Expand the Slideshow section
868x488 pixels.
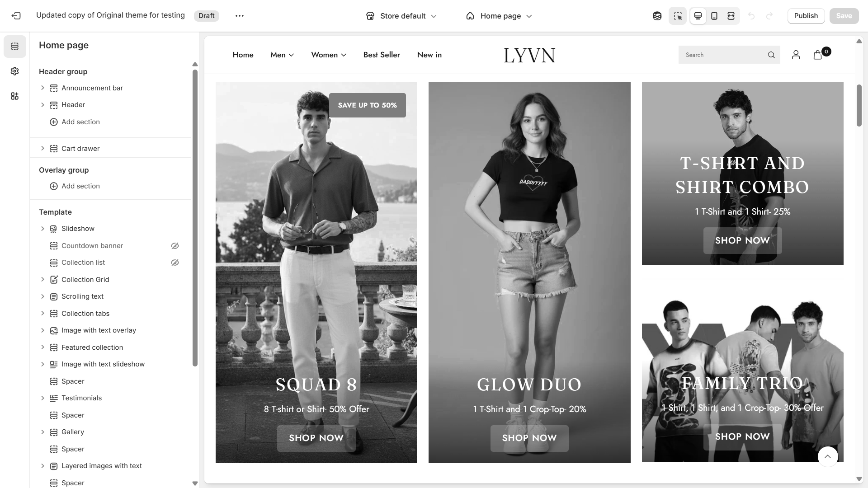coord(42,229)
